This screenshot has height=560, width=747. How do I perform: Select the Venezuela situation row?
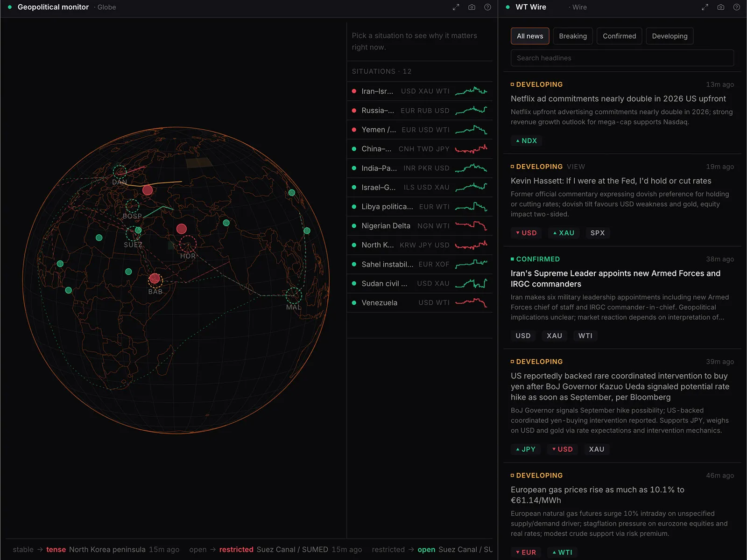(x=420, y=302)
